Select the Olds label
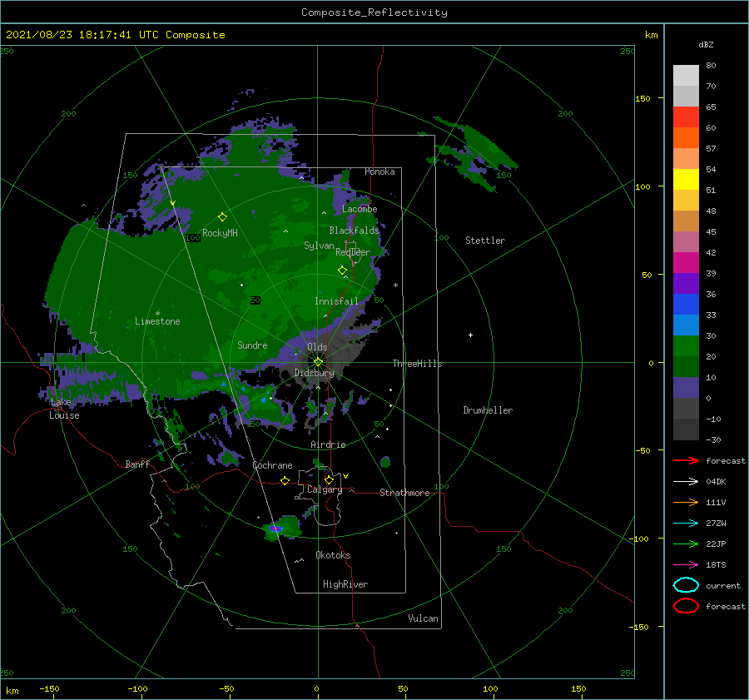The height and width of the screenshot is (700, 749). [317, 347]
